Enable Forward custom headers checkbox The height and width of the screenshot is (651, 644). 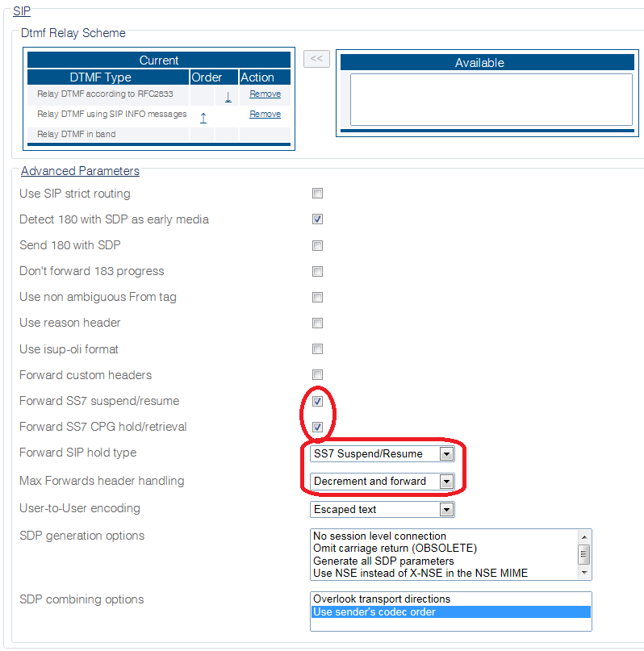click(318, 374)
